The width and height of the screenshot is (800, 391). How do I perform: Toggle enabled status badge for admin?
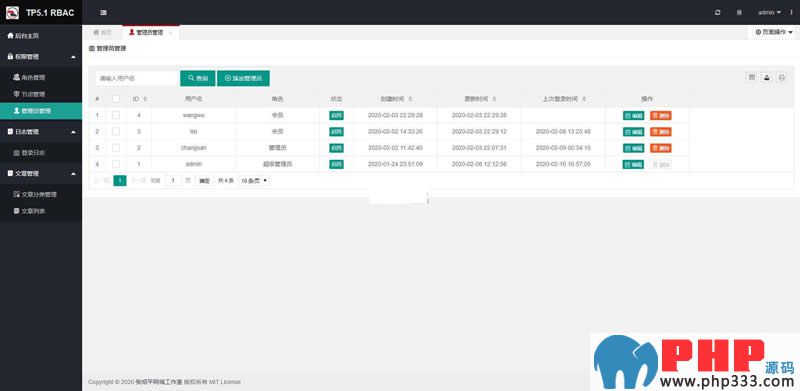point(336,164)
